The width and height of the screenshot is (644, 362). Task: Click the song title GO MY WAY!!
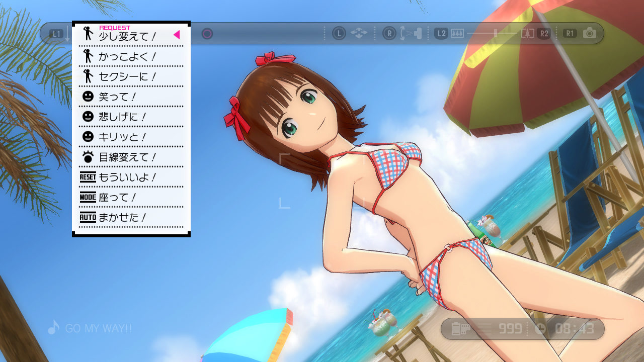point(99,329)
